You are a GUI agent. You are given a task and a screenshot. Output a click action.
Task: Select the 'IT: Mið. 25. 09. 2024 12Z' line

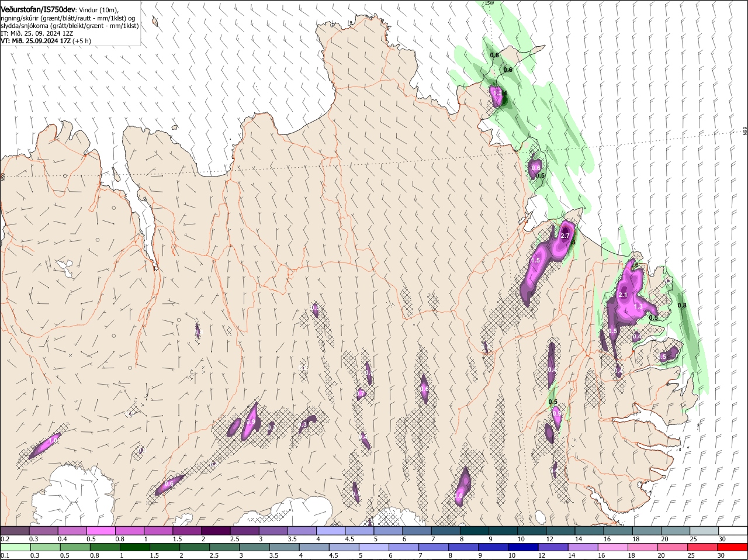[36, 33]
